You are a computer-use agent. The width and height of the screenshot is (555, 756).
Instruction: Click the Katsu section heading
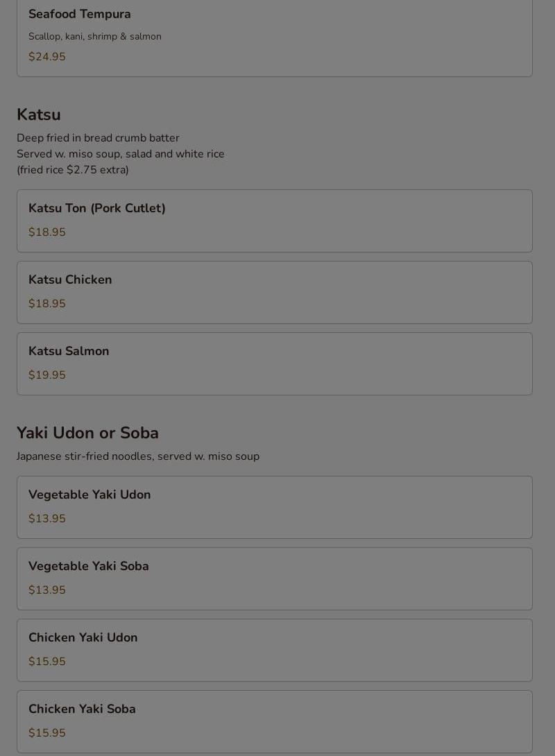[x=39, y=114]
